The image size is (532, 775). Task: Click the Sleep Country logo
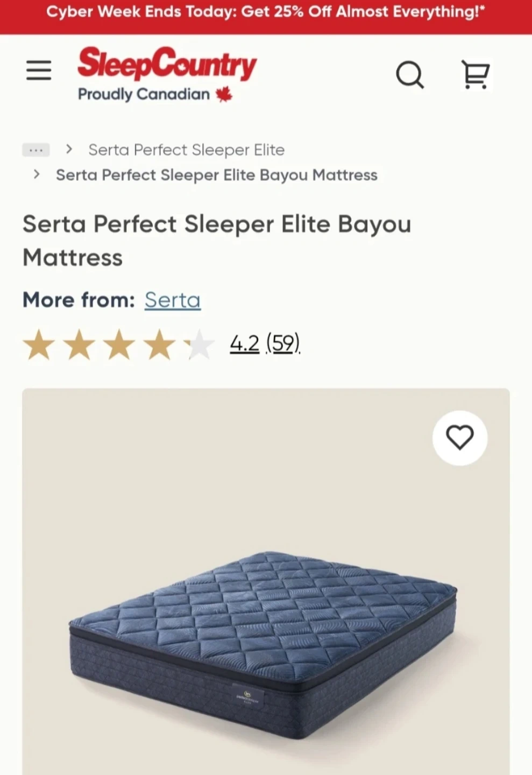(x=167, y=64)
